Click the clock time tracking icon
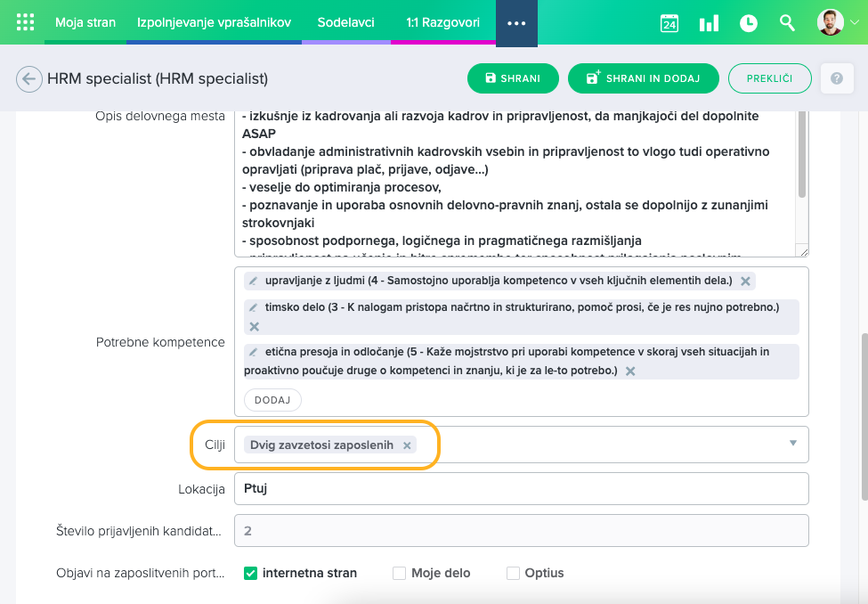The image size is (868, 604). pyautogui.click(x=749, y=23)
